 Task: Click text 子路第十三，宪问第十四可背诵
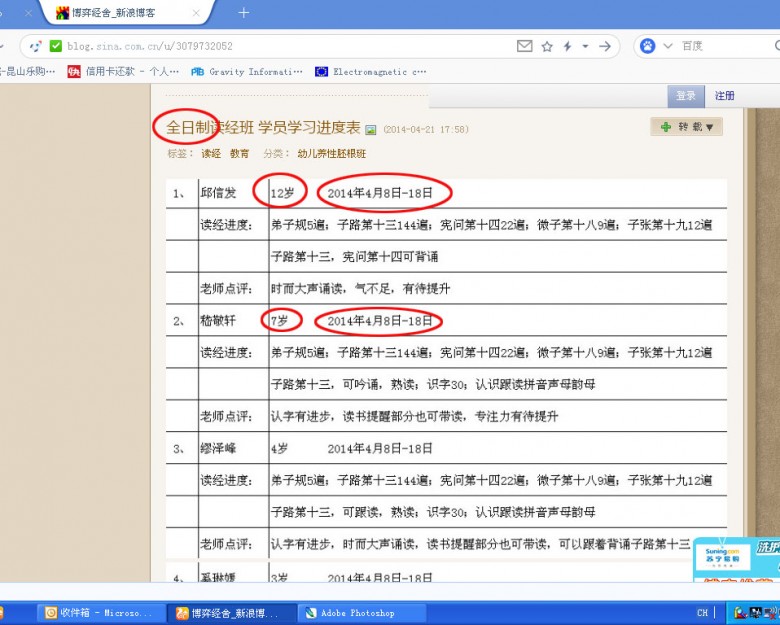pos(354,257)
